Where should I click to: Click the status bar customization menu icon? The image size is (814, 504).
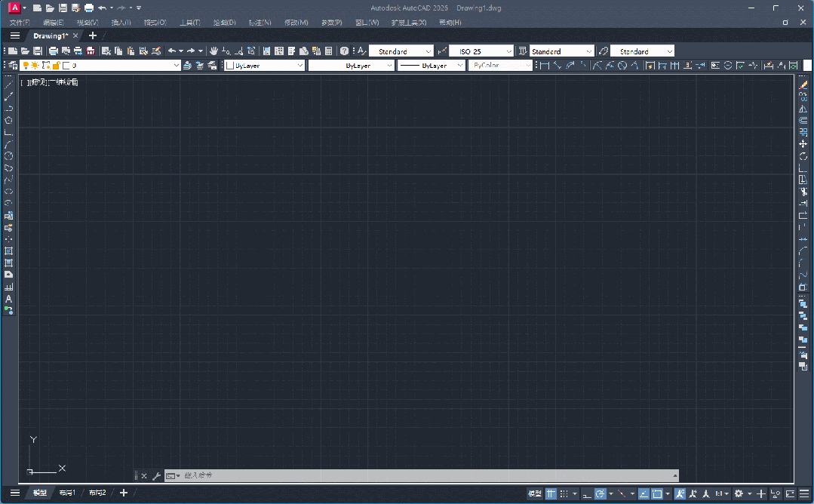click(804, 493)
